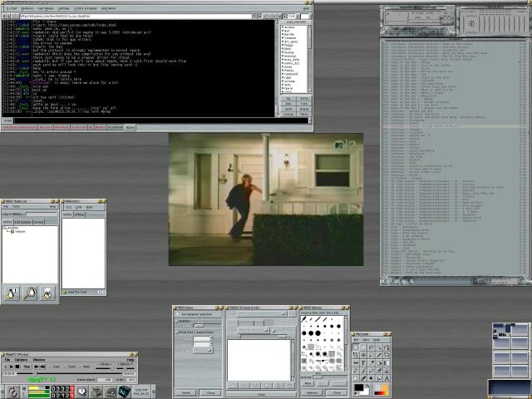The image size is (532, 399).
Task: Collapse the Buddies tree group
Action: coord(3,228)
